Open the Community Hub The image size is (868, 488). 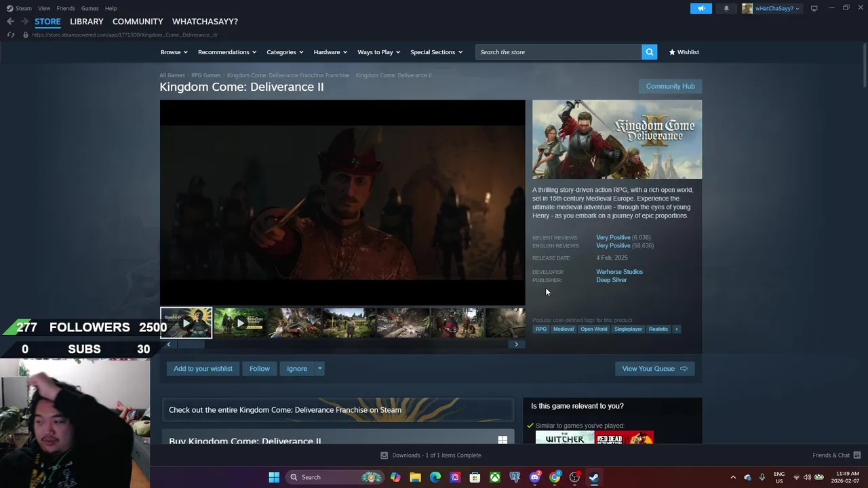[x=670, y=86]
